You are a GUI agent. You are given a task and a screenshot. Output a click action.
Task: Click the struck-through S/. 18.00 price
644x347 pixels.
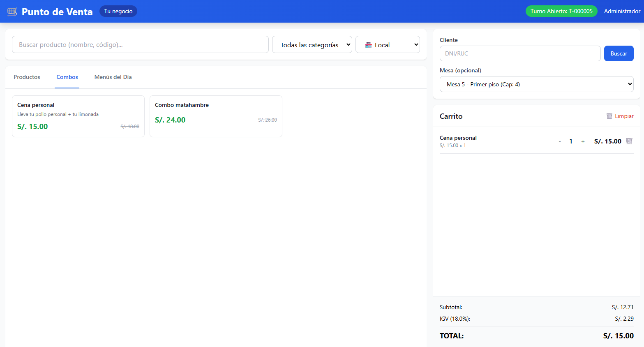(x=130, y=127)
